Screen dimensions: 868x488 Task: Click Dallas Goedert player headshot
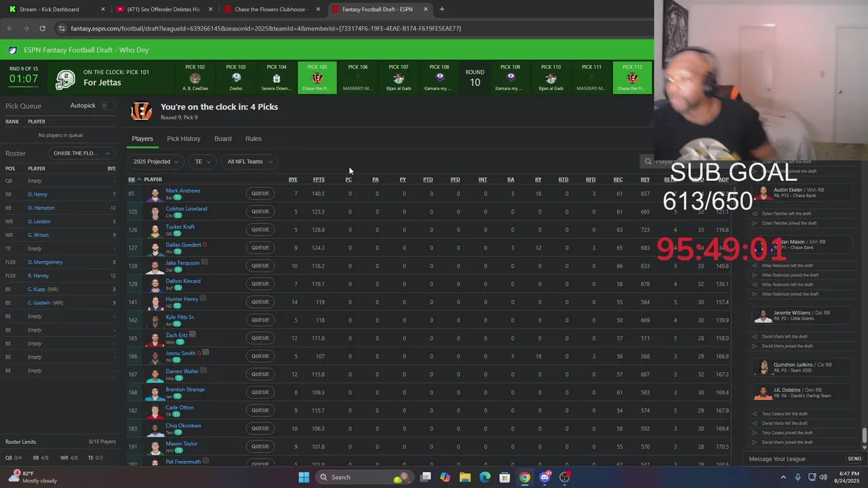pyautogui.click(x=156, y=248)
